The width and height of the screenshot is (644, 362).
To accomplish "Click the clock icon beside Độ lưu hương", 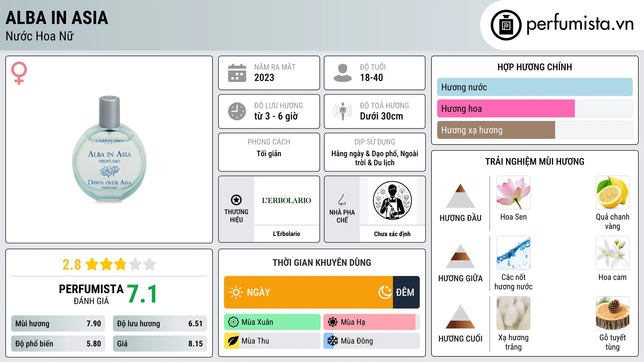I will [x=237, y=111].
